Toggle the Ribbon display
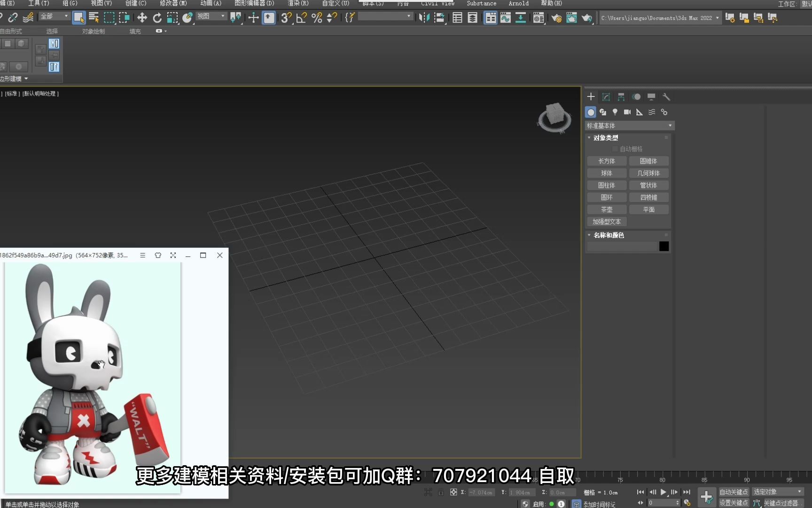Image resolution: width=812 pixels, height=508 pixels. tap(491, 18)
